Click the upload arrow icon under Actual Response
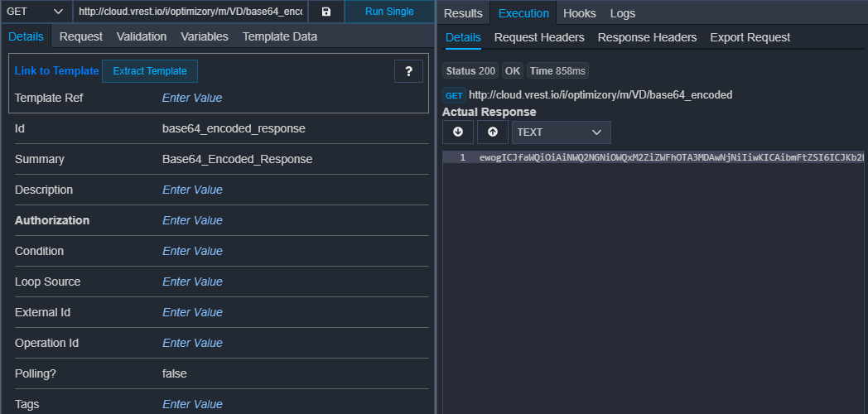This screenshot has width=868, height=414. (493, 132)
